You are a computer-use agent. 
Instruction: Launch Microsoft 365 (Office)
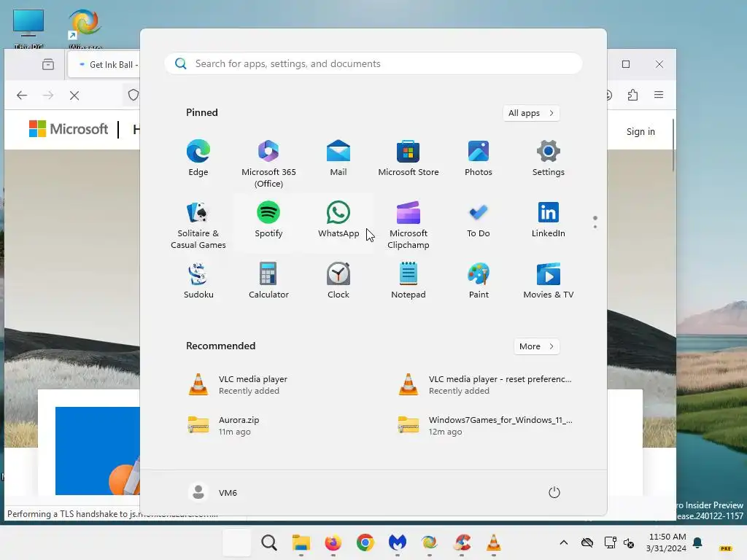coord(268,164)
